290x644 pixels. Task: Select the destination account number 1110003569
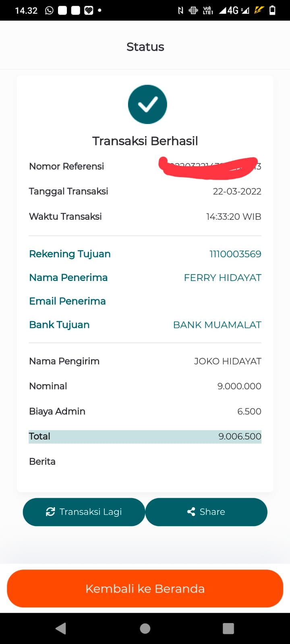point(235,254)
